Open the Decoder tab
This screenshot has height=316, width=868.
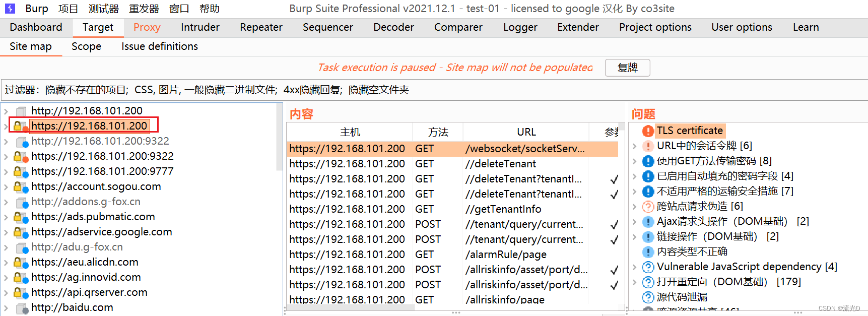pyautogui.click(x=393, y=27)
